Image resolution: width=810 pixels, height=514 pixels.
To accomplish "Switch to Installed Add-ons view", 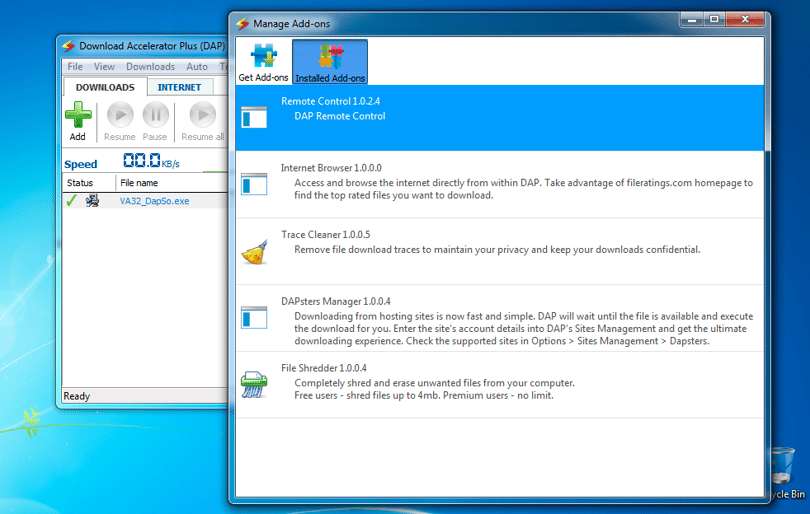I will (x=330, y=62).
